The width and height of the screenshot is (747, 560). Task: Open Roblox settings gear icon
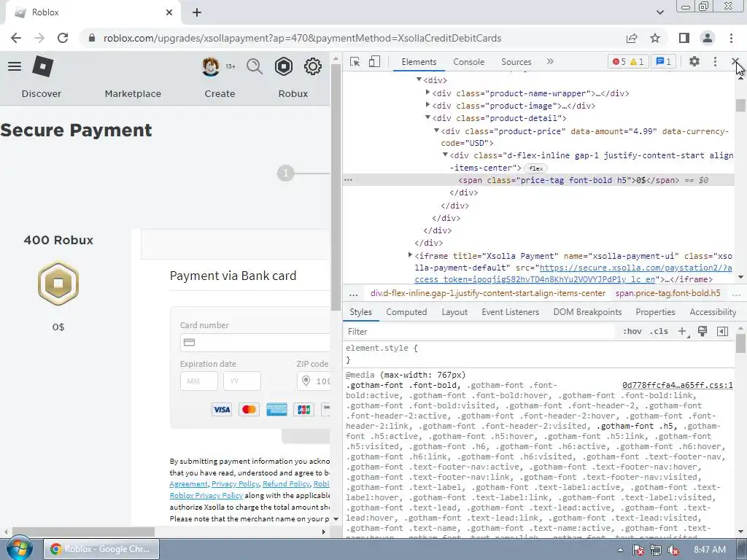pos(313,66)
